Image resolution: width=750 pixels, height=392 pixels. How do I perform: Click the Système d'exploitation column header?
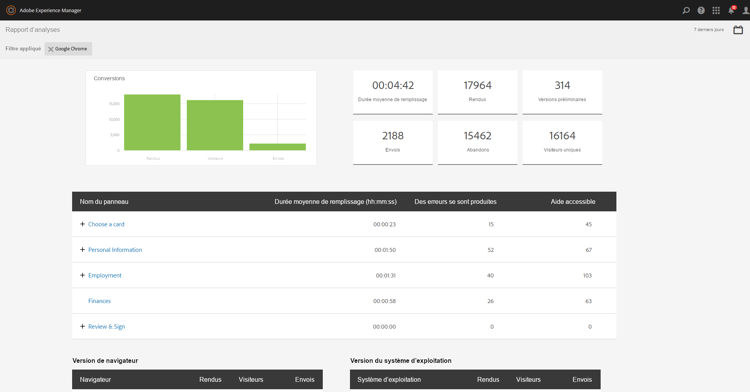pyautogui.click(x=389, y=380)
